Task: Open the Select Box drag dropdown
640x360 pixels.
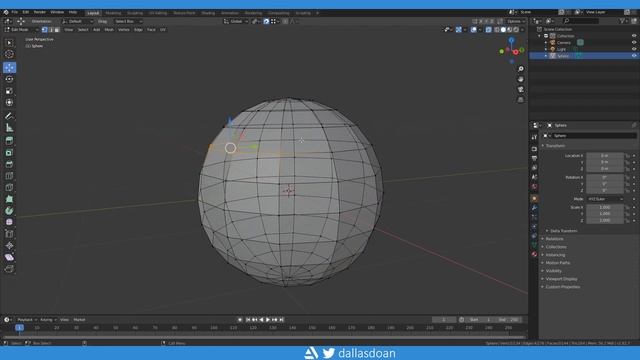Action: coord(128,21)
